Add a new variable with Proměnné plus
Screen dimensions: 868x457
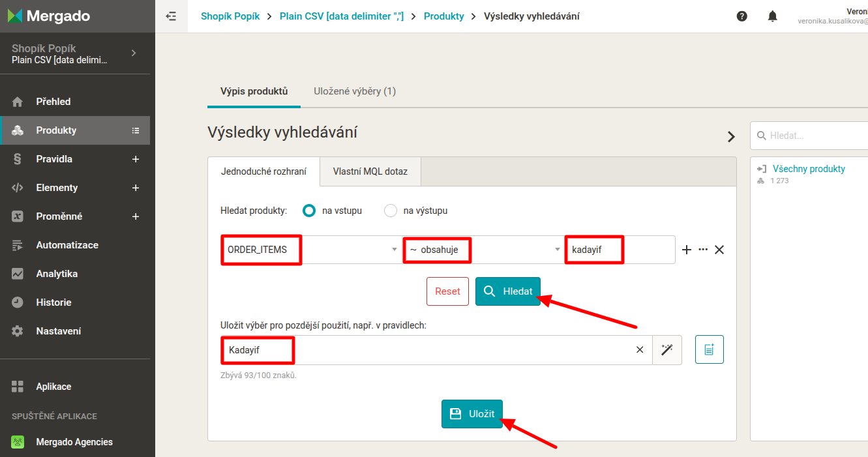[136, 216]
